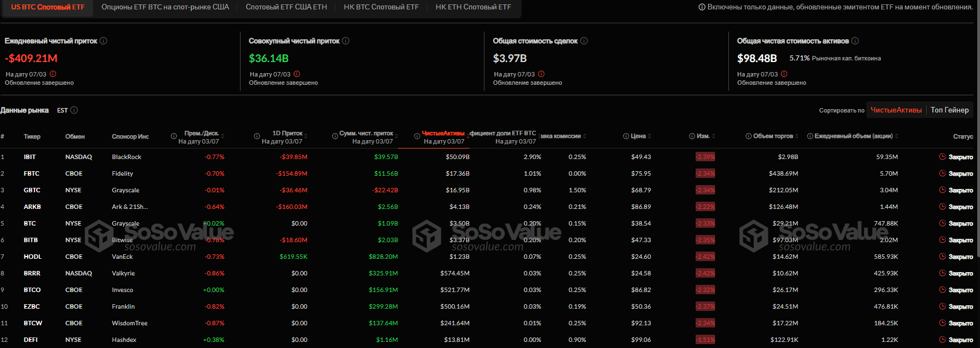Open the IBIT ticker row
The width and height of the screenshot is (980, 348).
point(487,157)
